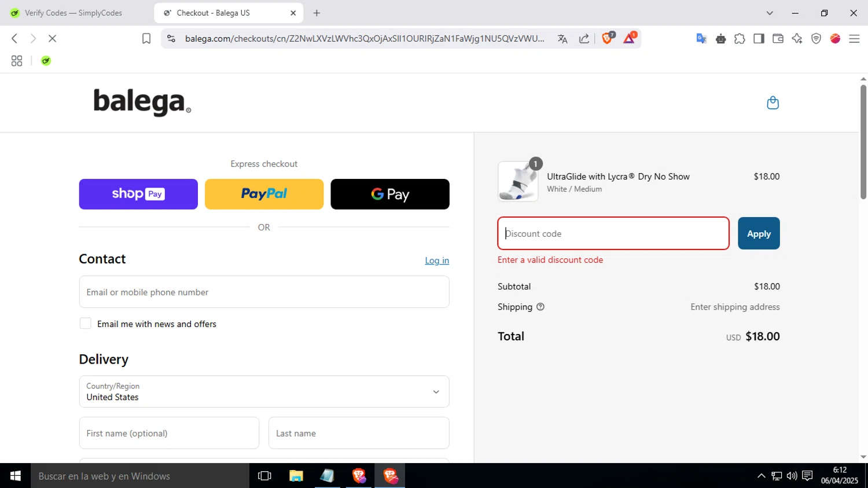Screen dimensions: 868x488
Task: Pay with PayPal button
Action: pyautogui.click(x=264, y=194)
